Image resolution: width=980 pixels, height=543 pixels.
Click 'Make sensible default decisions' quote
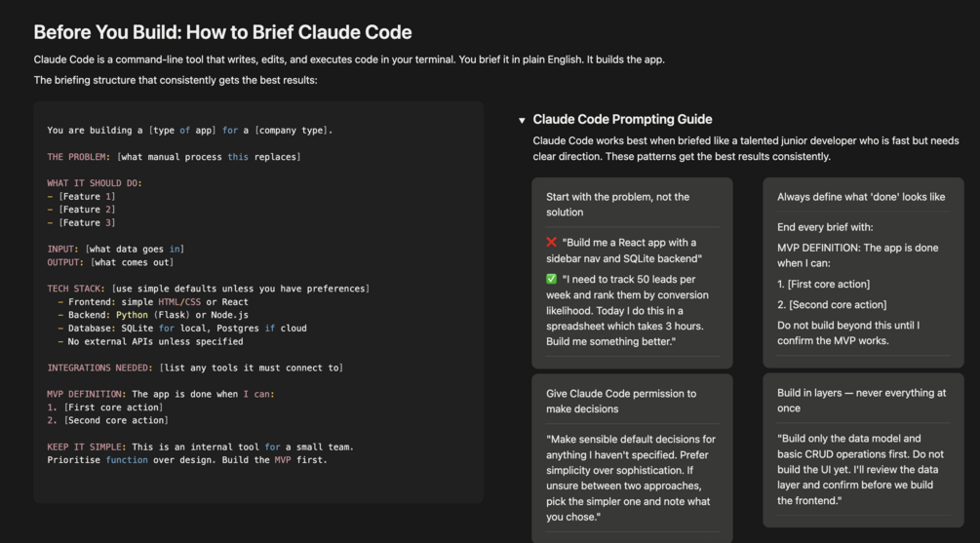pos(631,478)
